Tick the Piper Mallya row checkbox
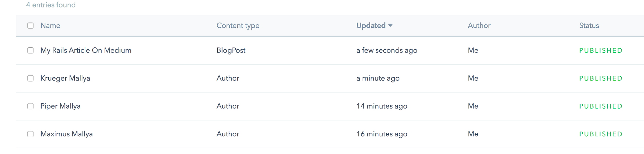Image resolution: width=644 pixels, height=154 pixels. click(x=31, y=106)
